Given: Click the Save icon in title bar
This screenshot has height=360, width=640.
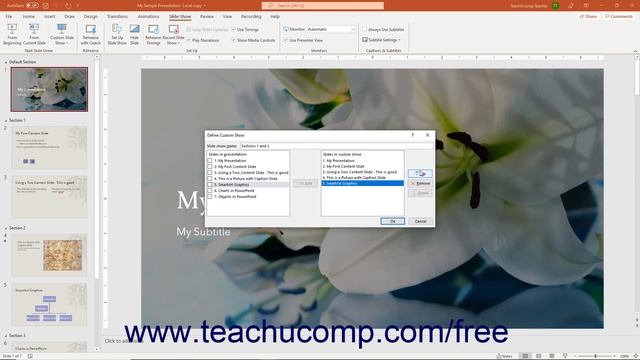Looking at the screenshot, I should 46,6.
